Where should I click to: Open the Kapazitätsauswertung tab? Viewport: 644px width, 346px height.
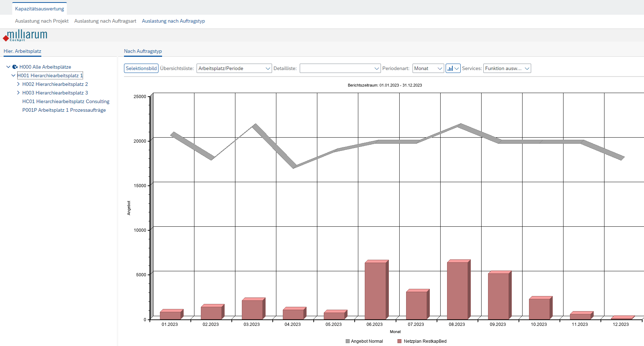(40, 9)
